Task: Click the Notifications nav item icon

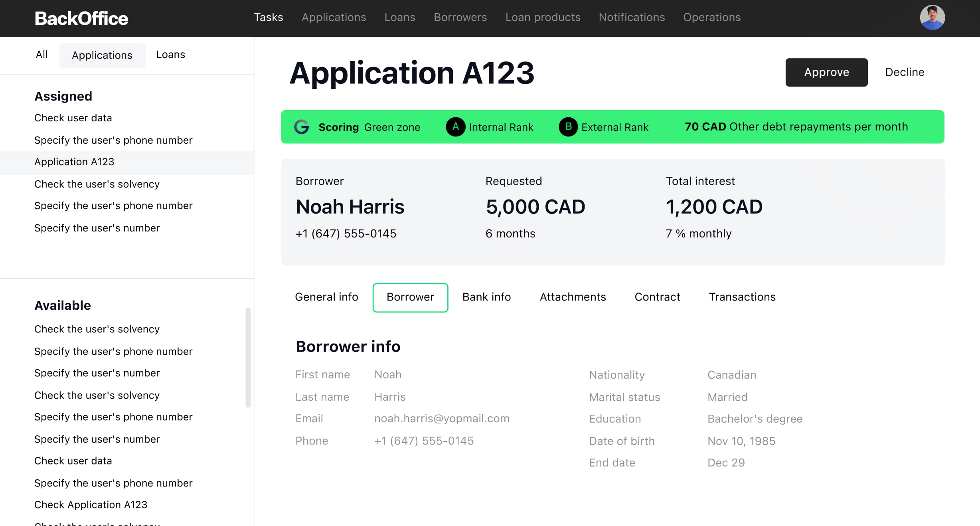Action: 631,18
